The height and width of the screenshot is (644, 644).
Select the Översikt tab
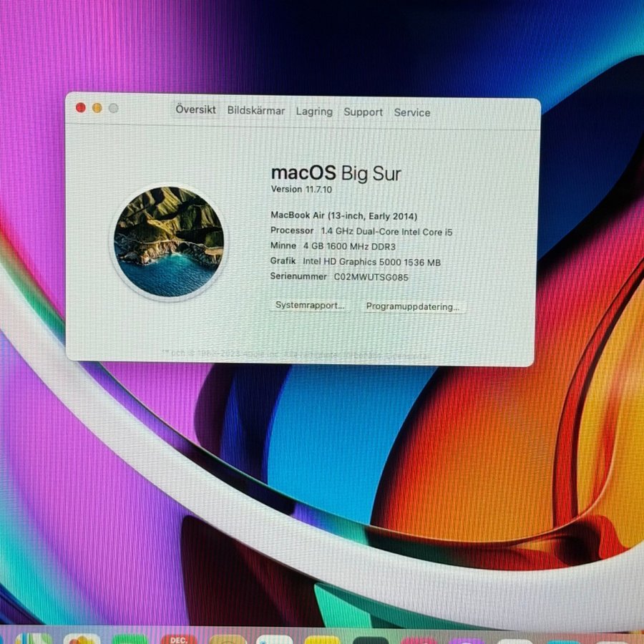[x=195, y=110]
